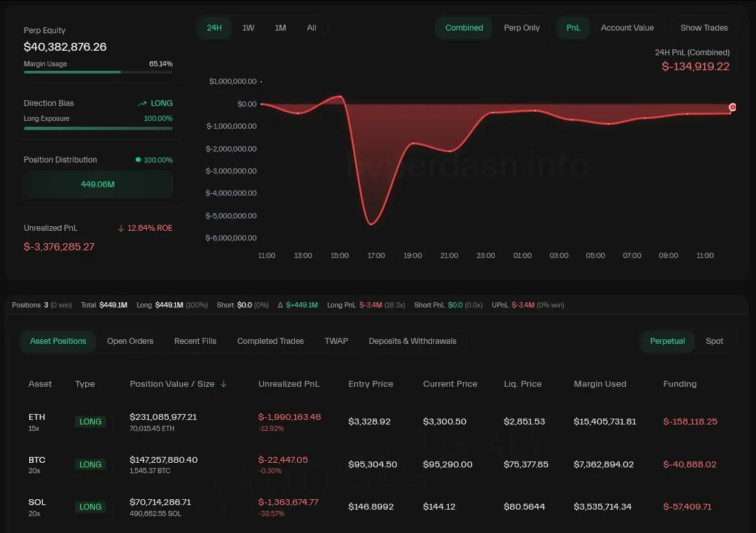Click the green dot by Position Distribution 100.00%
The width and height of the screenshot is (756, 533).
[138, 160]
